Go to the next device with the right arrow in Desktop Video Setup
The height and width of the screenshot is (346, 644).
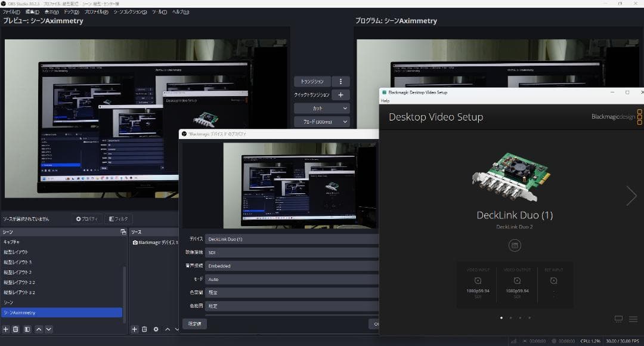click(631, 196)
